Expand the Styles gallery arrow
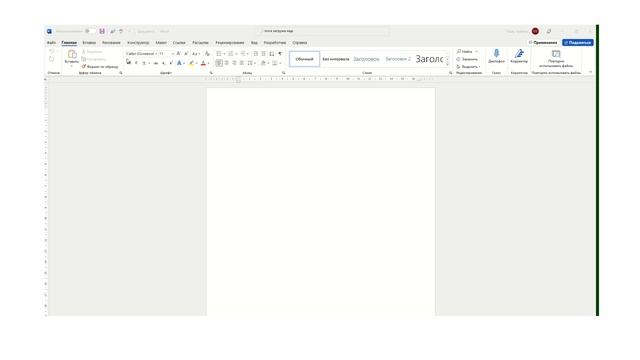Image resolution: width=640 pixels, height=360 pixels. pos(447,64)
